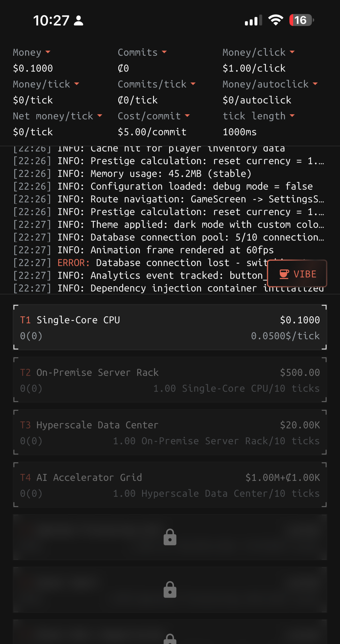Open the Commits stat dropdown
This screenshot has height=644, width=340.
[x=164, y=52]
